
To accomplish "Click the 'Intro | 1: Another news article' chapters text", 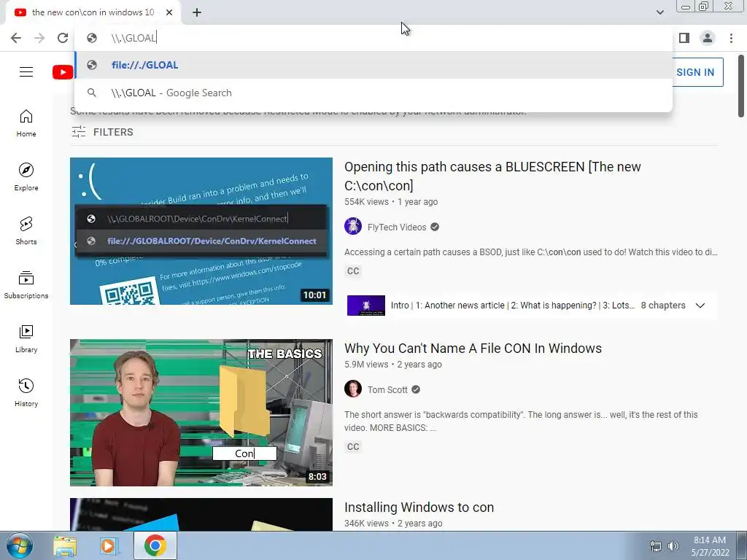I will [513, 306].
